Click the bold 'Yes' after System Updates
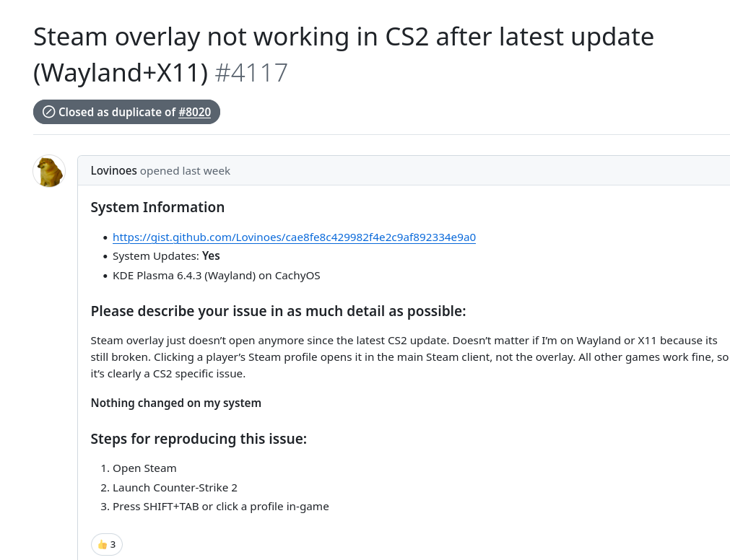This screenshot has height=560, width=730. point(211,256)
